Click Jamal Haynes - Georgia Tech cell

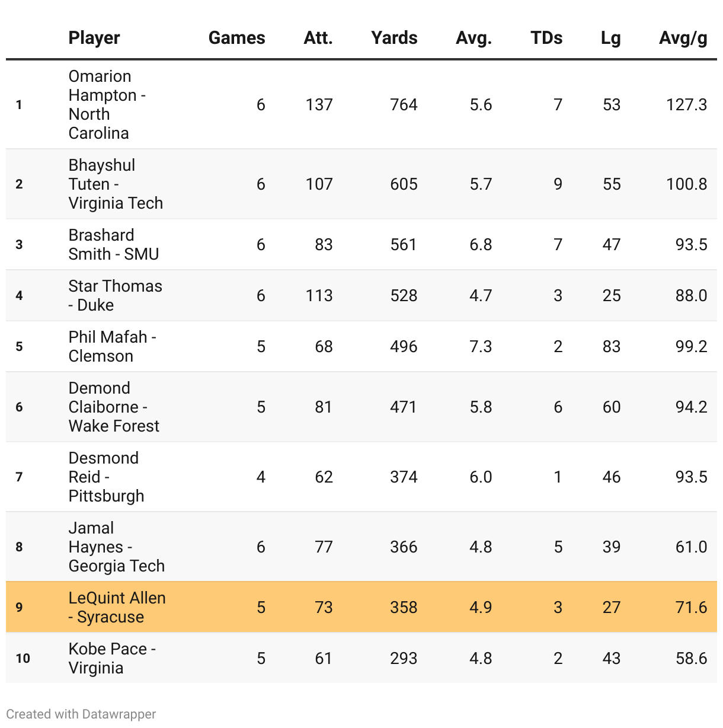click(116, 547)
